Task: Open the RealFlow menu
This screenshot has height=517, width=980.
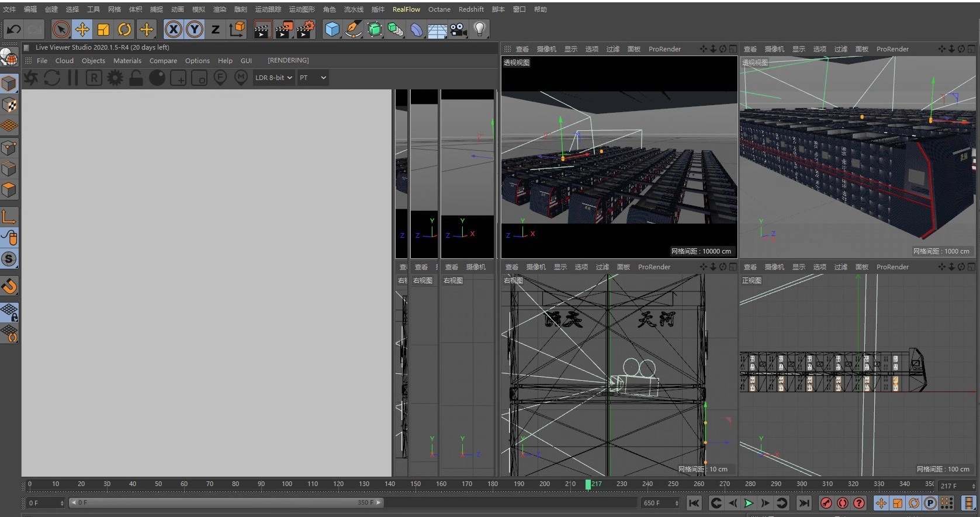Action: 406,9
